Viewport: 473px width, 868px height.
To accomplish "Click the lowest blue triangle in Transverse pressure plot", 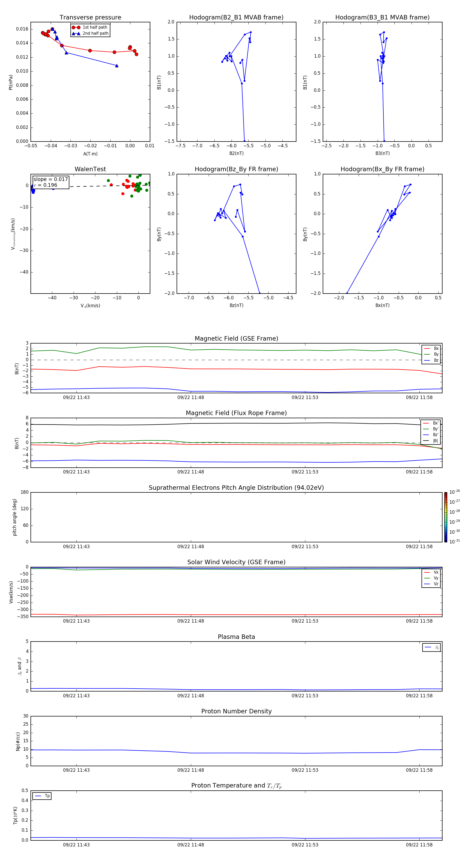I will coord(117,66).
